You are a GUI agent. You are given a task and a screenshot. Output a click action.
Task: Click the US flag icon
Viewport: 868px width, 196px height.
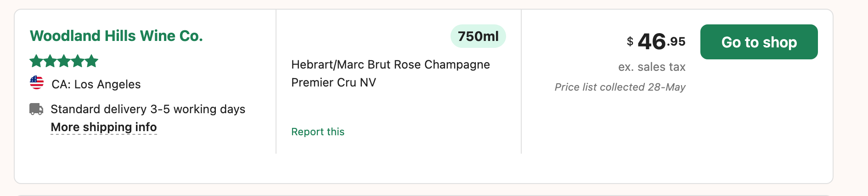click(37, 83)
